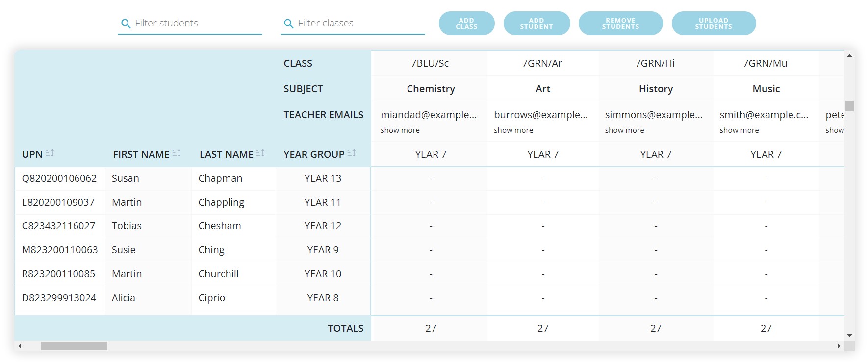
Task: Click the search icon beside Filter classes
Action: pos(288,24)
